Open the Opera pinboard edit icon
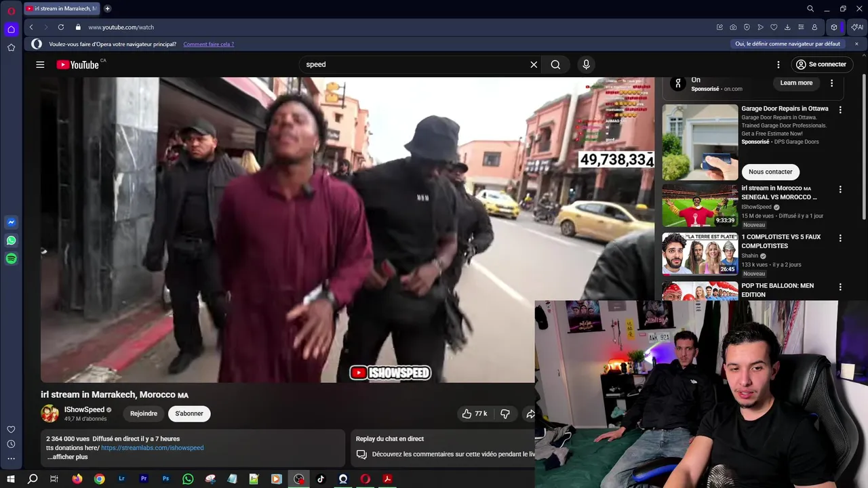This screenshot has width=868, height=488. point(719,27)
